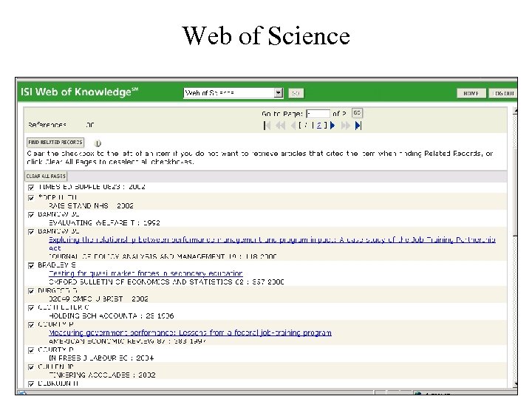The image size is (532, 399).
Task: Uncheck the American Economic Review reference
Action: tap(31, 325)
